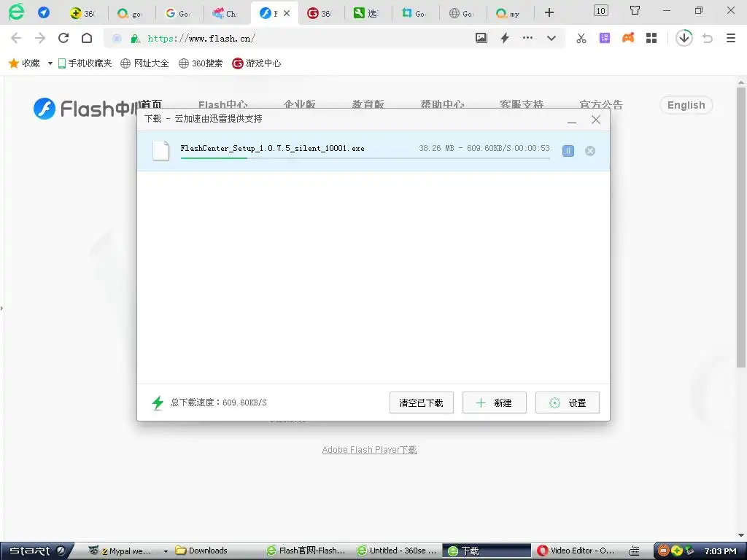
Task: Click the keyboard icon in tray
Action: [634, 551]
